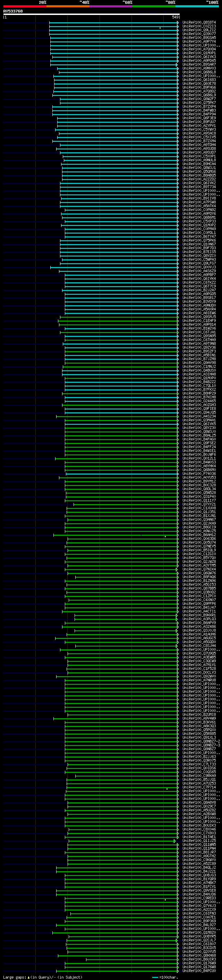222x980 pixels.
Task: Click the UniRef100_B8AL25 label
Action: click(x=199, y=435)
